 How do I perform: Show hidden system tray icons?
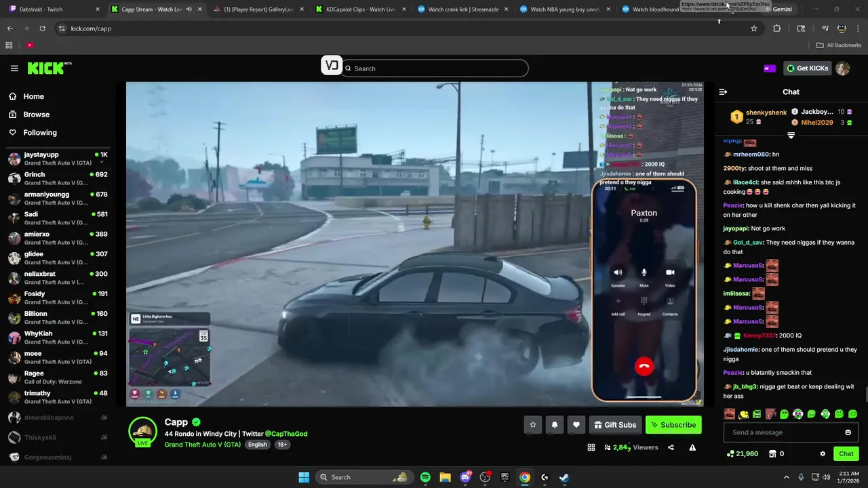click(786, 477)
